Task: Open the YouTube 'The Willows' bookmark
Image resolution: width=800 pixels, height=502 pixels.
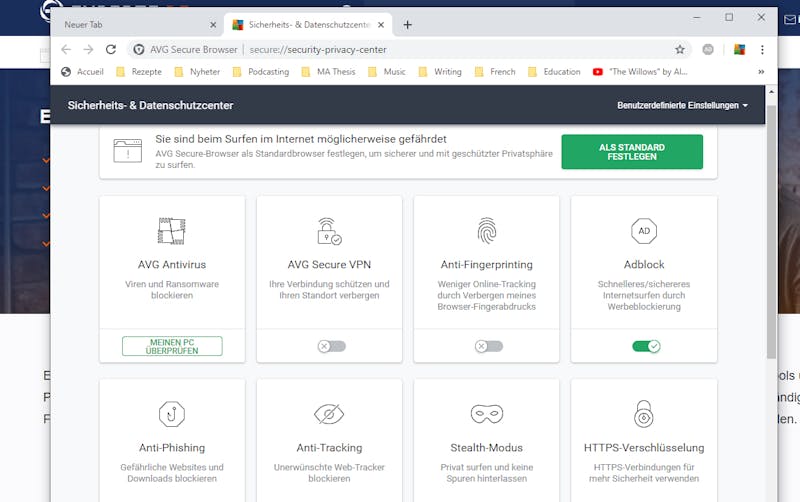Action: tap(640, 72)
